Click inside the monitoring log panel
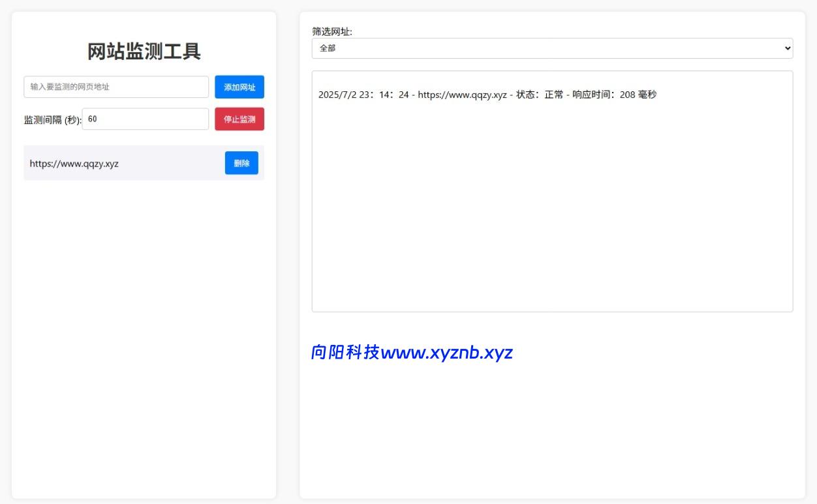Screen dimensions: 817x504 [552, 196]
